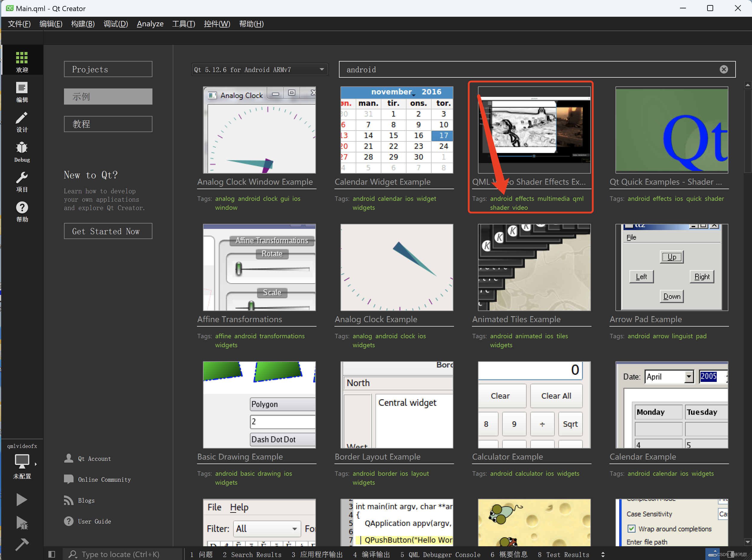The width and height of the screenshot is (752, 560).
Task: Open the 4 编译输出 pane
Action: click(x=372, y=555)
